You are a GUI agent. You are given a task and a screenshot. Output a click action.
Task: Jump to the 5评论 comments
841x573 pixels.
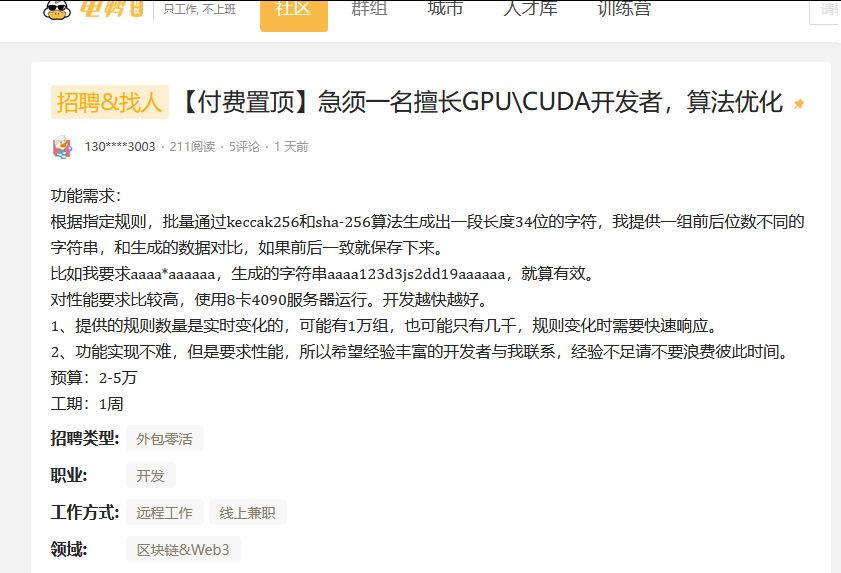click(x=245, y=147)
